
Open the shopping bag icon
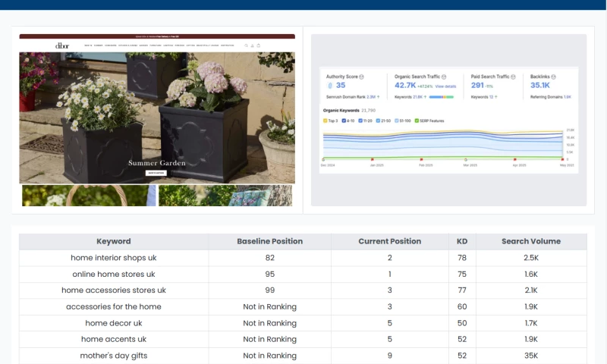click(259, 45)
